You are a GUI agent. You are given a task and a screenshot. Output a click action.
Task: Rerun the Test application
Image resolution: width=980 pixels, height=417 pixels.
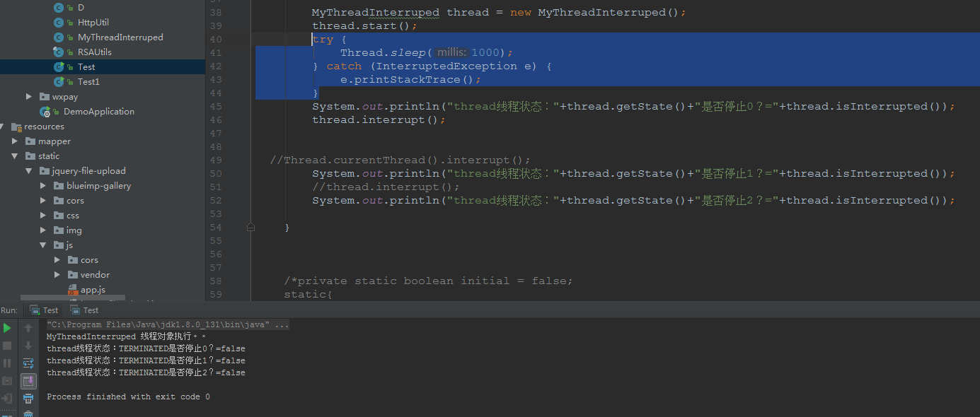8,327
